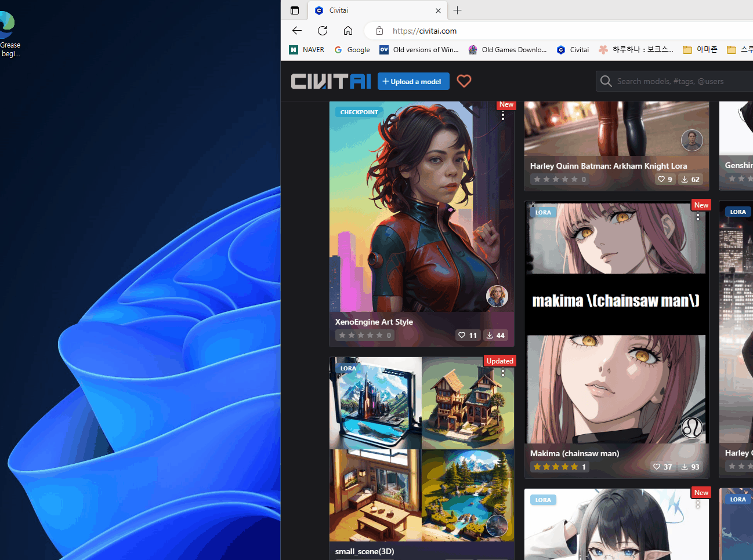The width and height of the screenshot is (753, 560).
Task: Click Harley Quinn Lora download count 62
Action: pos(690,179)
